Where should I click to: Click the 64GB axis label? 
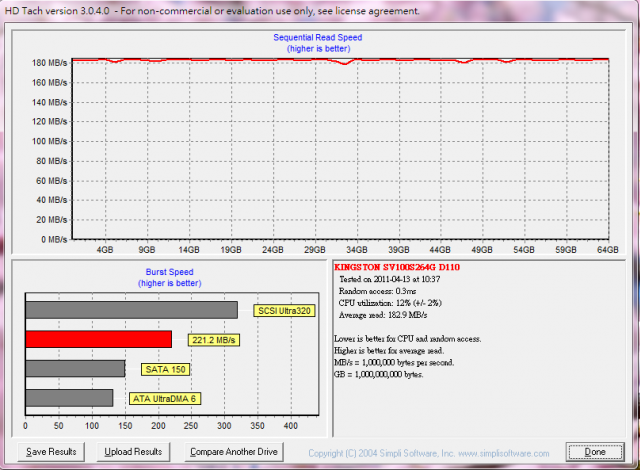click(608, 250)
